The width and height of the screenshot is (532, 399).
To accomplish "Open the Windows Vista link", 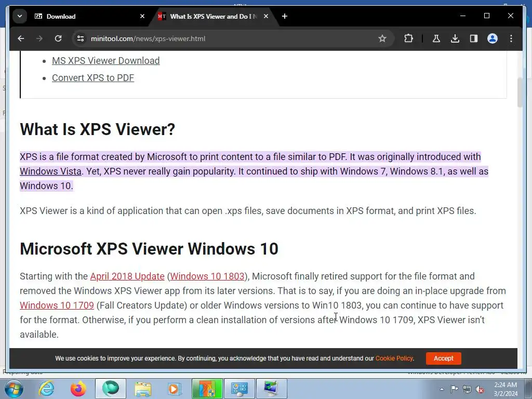I will (50, 171).
